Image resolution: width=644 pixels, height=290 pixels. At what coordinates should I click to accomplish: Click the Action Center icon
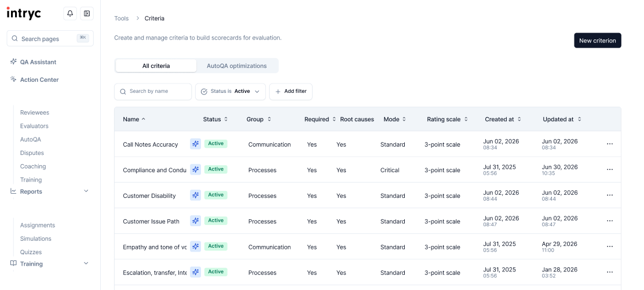13,79
